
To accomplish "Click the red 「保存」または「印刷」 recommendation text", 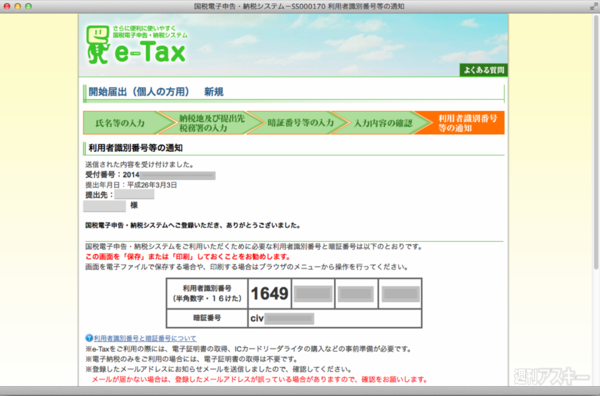I will 188,257.
